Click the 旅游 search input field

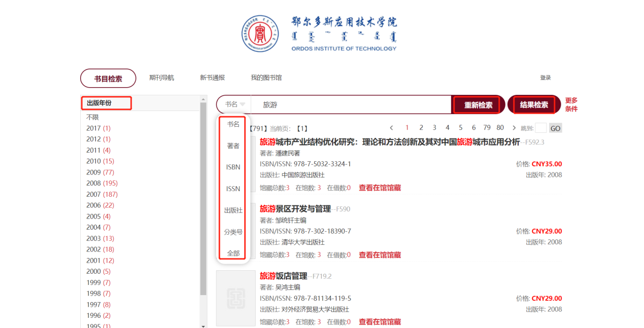point(350,105)
